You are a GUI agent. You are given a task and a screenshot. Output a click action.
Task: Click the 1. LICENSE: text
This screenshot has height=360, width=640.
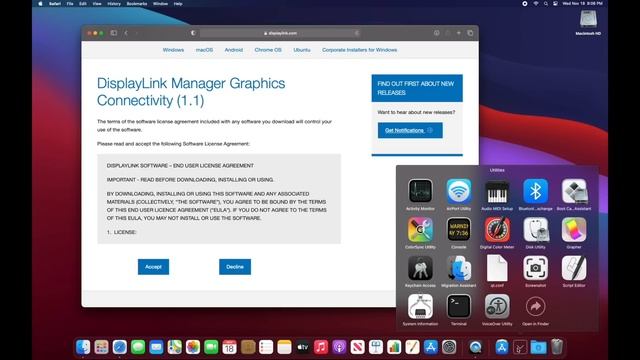(122, 232)
